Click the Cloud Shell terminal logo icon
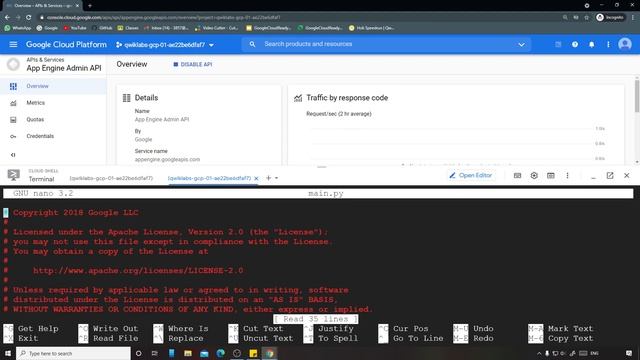This screenshot has width=640, height=360. pos(13,175)
